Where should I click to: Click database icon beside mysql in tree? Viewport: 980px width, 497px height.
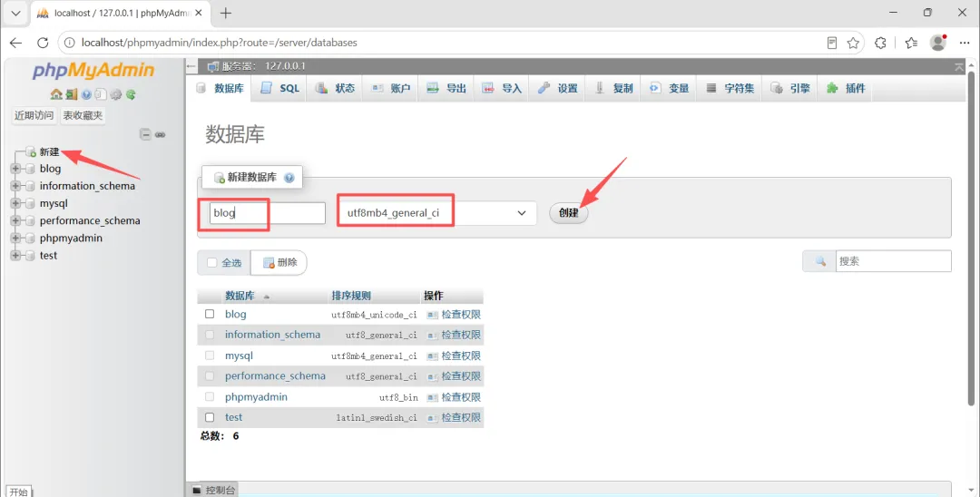[x=29, y=203]
